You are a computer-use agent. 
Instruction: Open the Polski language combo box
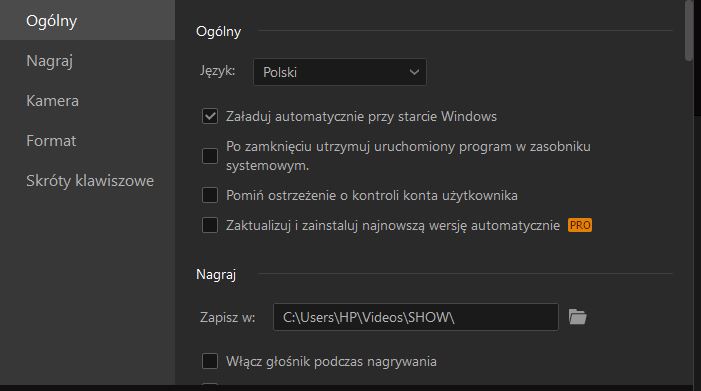click(x=340, y=72)
